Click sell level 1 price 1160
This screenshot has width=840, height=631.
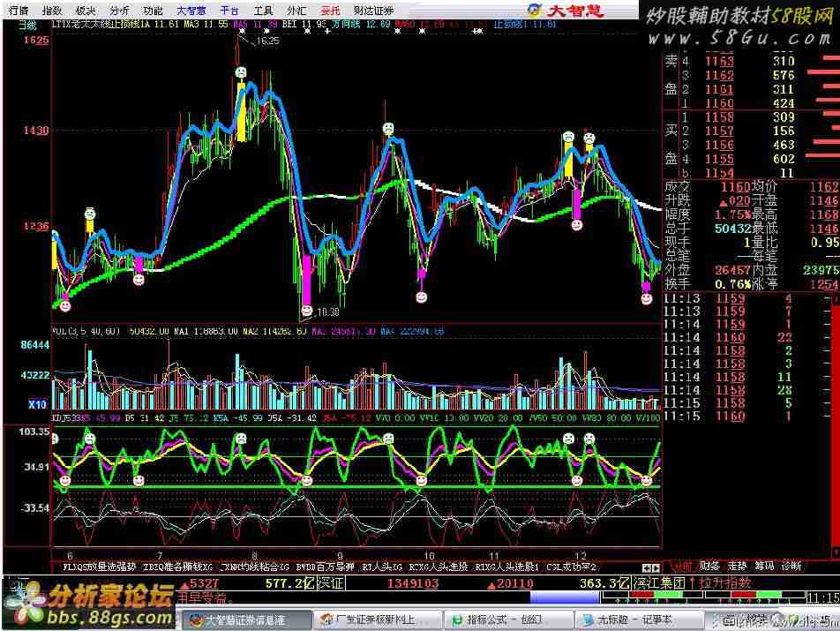coord(719,103)
